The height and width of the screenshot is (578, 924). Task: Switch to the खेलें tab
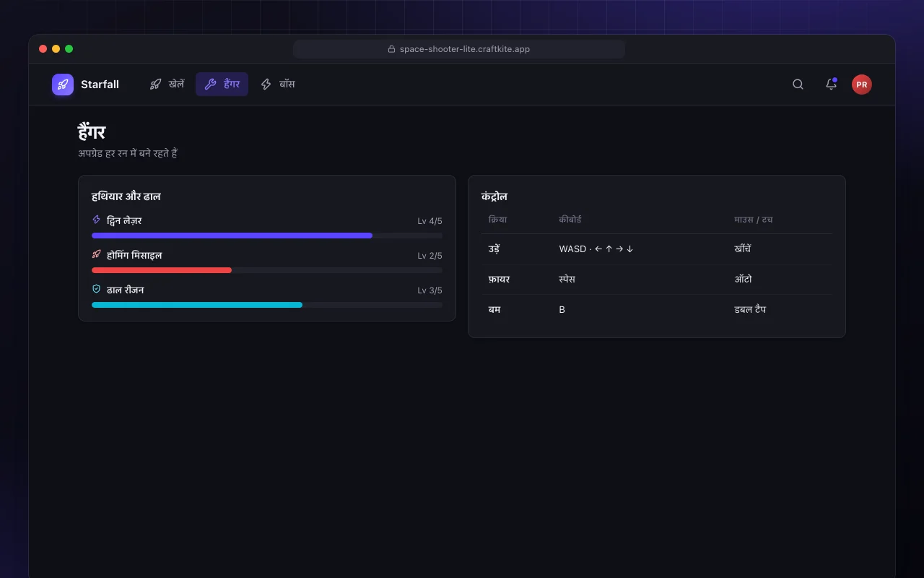(x=167, y=85)
